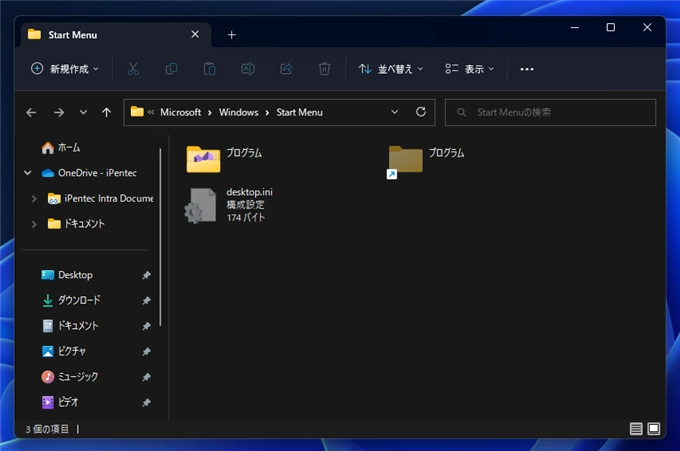This screenshot has height=451, width=680.
Task: Click the Cut scissors icon
Action: (x=133, y=69)
